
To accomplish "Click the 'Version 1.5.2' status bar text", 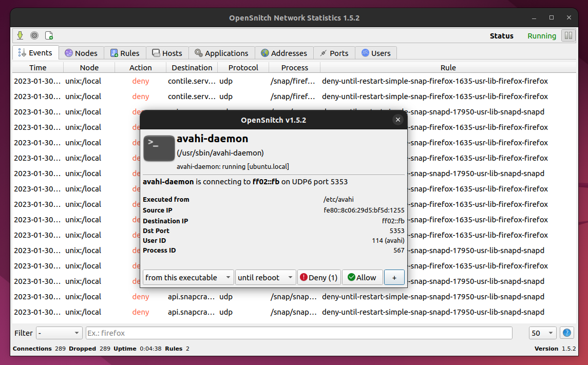I will [x=555, y=349].
